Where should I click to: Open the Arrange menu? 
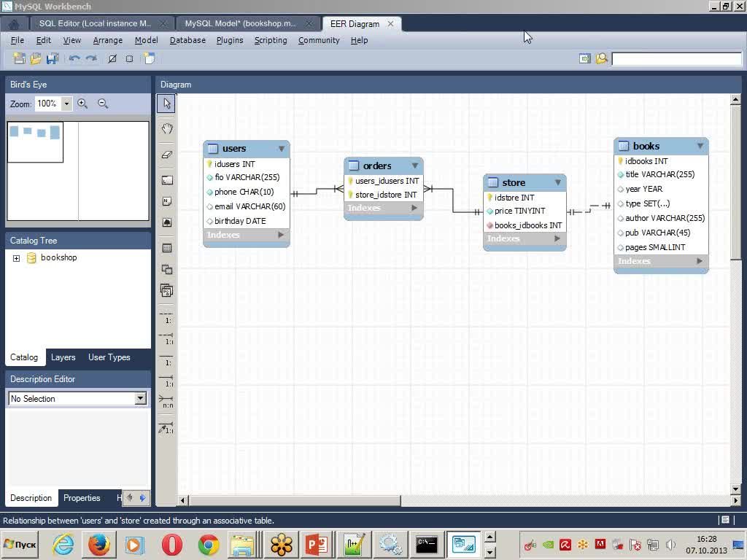click(x=108, y=41)
